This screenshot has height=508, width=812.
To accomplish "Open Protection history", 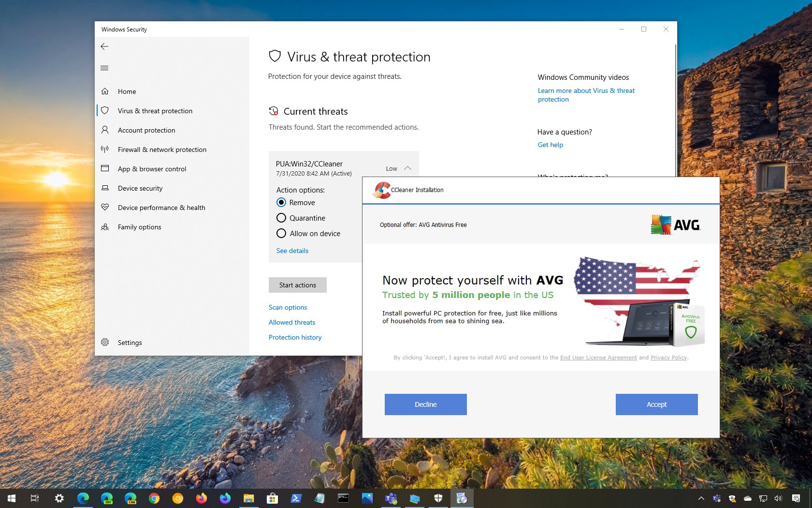I will 295,337.
